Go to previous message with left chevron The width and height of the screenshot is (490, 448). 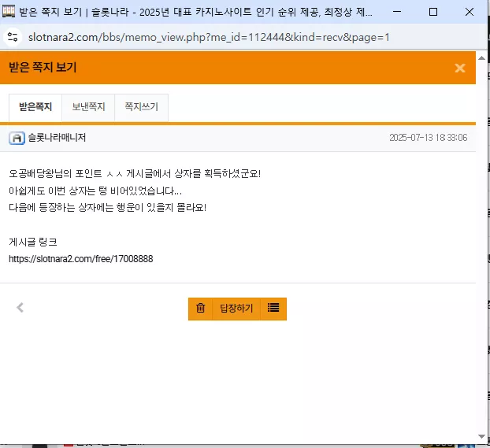tap(20, 308)
